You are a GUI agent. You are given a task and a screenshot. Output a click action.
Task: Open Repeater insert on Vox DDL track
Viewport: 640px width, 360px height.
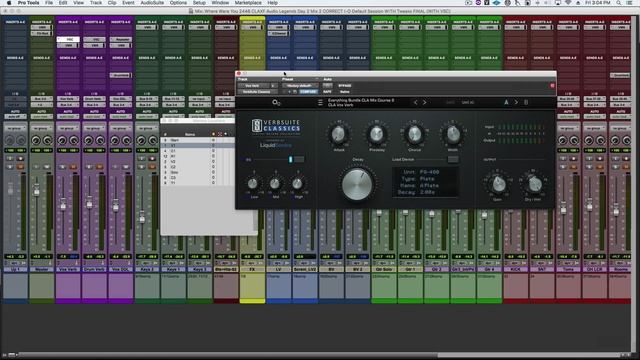click(x=120, y=40)
